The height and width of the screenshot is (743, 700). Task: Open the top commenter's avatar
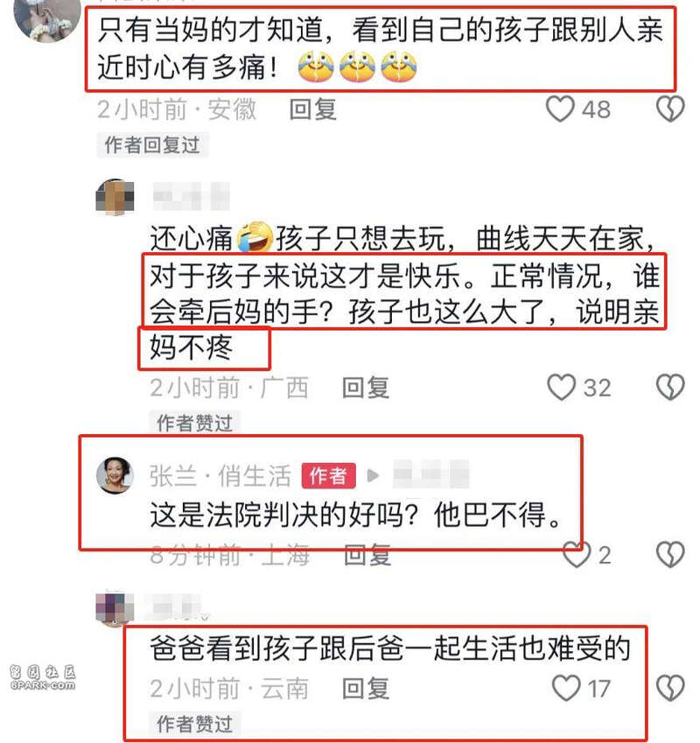click(47, 19)
